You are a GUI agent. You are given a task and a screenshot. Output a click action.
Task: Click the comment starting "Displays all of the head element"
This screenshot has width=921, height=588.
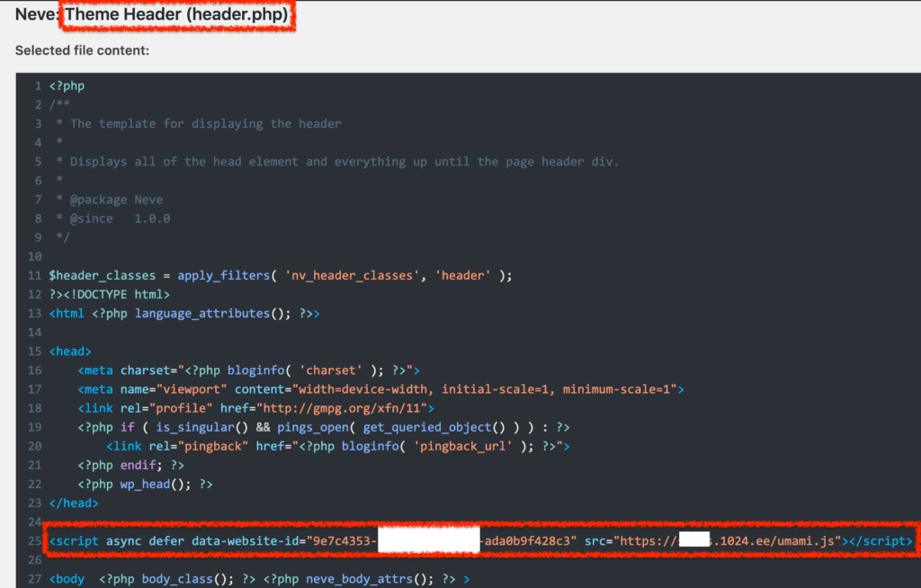[x=344, y=162]
